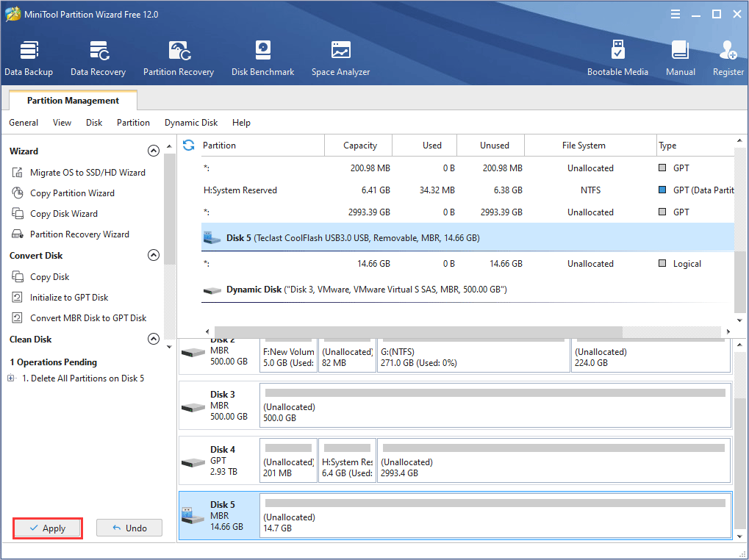Launch Data Recovery from toolbar
Screen dimensions: 749x560
pyautogui.click(x=98, y=58)
